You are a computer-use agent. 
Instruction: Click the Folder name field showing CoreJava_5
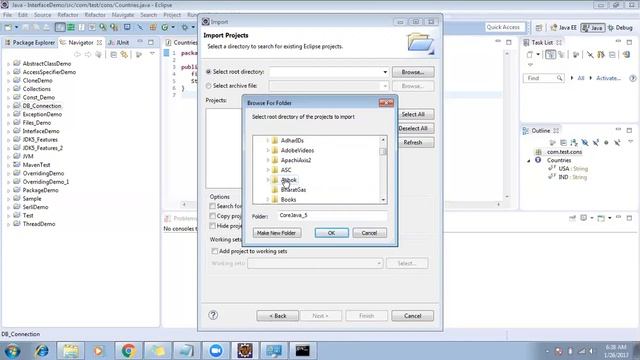[332, 216]
